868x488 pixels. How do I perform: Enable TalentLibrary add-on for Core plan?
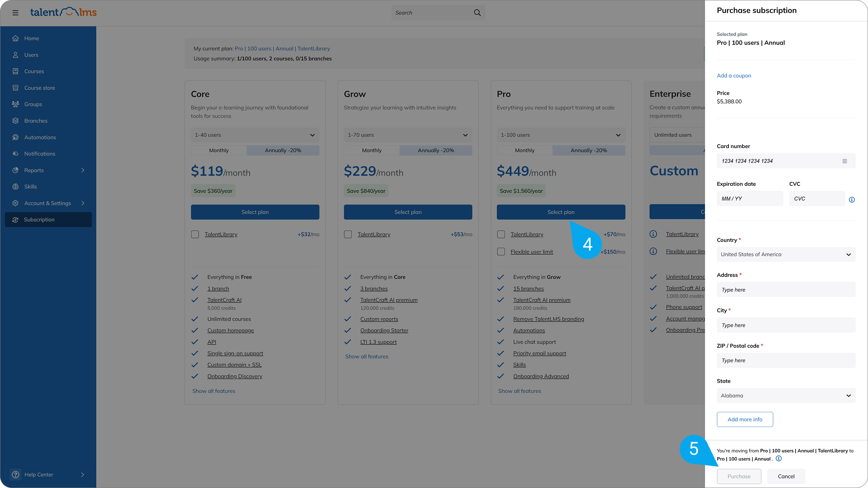click(195, 234)
